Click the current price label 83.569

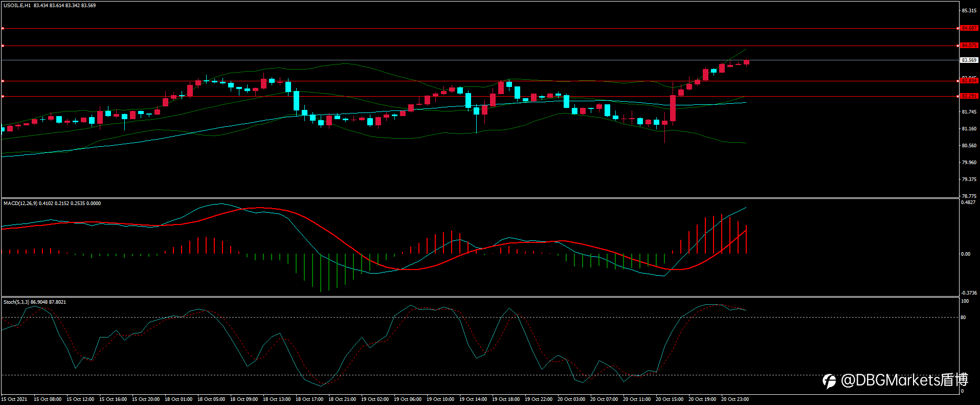(969, 60)
